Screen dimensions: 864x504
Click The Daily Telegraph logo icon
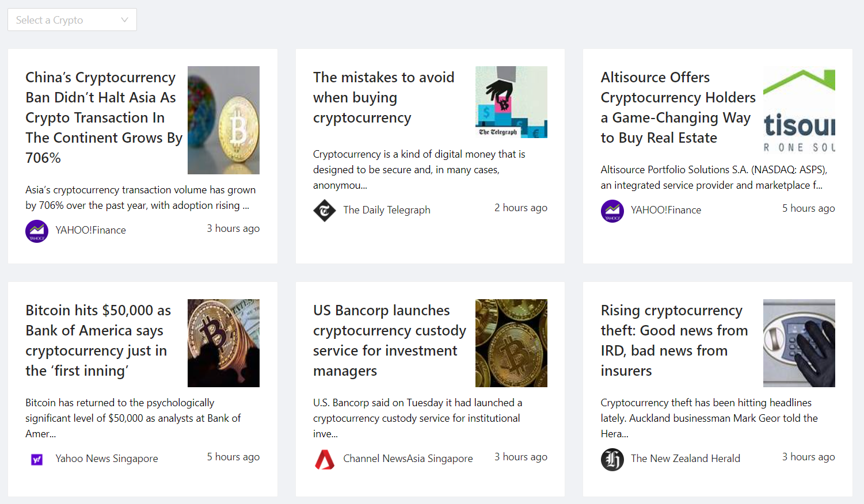click(x=325, y=211)
